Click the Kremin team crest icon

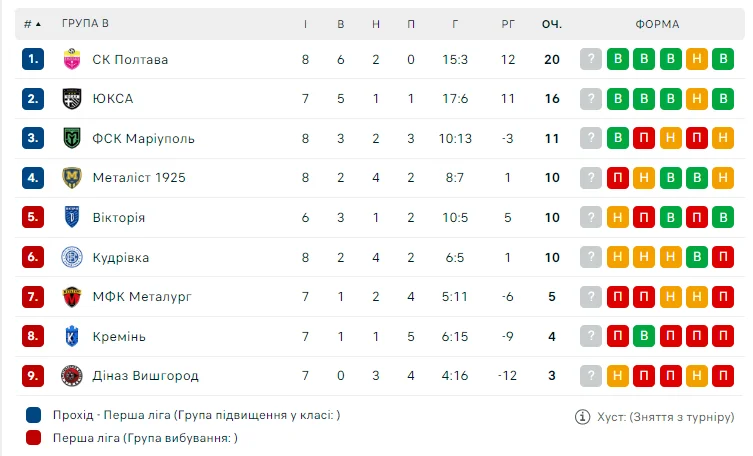coord(71,336)
